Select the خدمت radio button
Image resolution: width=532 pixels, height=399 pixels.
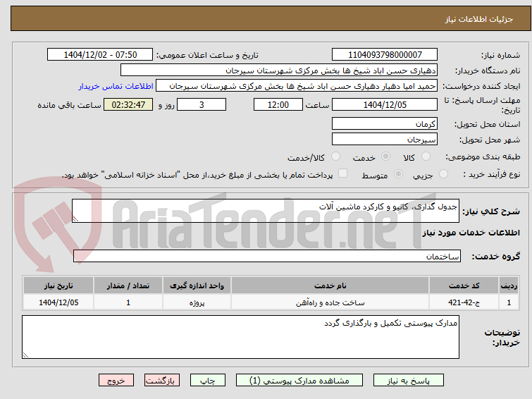[x=385, y=156]
